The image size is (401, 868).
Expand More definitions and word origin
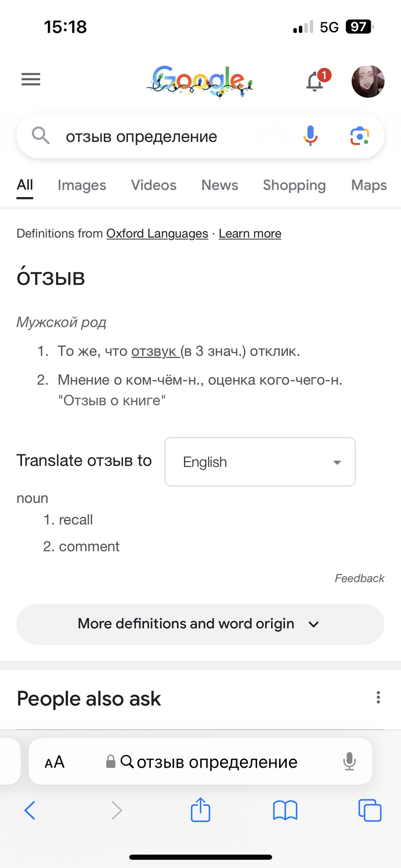click(x=200, y=624)
